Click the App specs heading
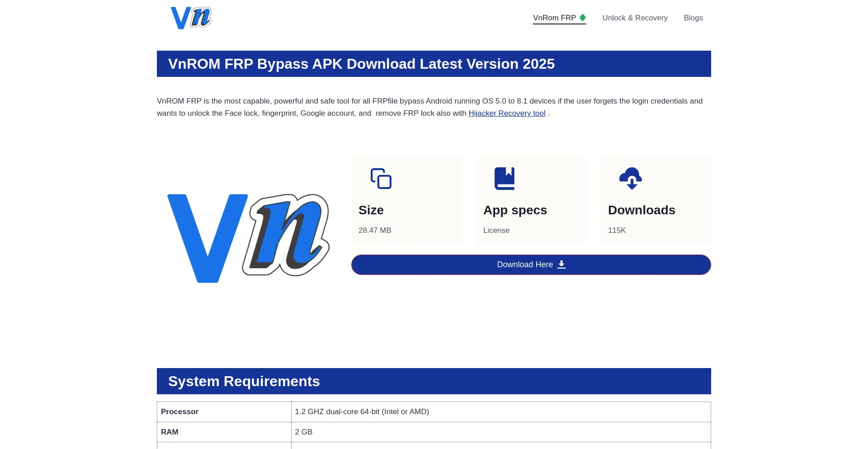Screen dimensions: 868x449 [x=515, y=210]
